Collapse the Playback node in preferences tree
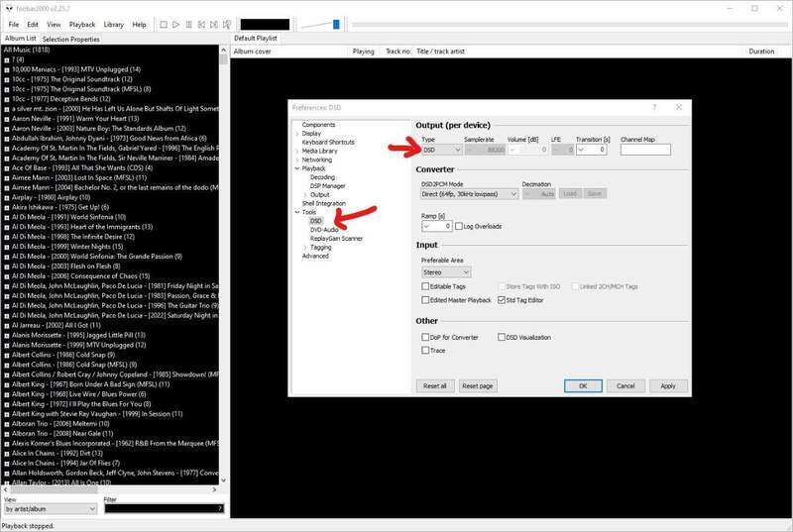Image resolution: width=793 pixels, height=532 pixels. [x=297, y=168]
